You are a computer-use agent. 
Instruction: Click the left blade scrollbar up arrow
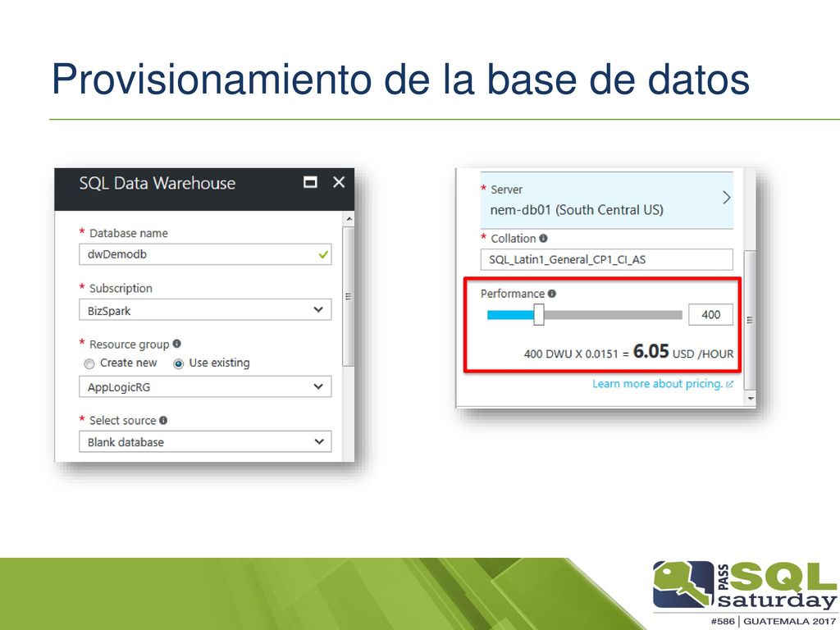tap(349, 218)
